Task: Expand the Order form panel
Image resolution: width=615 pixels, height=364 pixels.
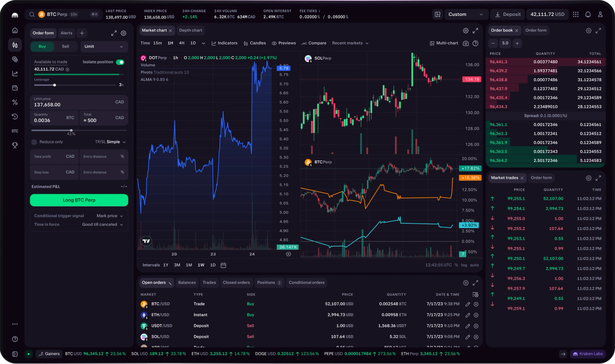Action: (114, 33)
